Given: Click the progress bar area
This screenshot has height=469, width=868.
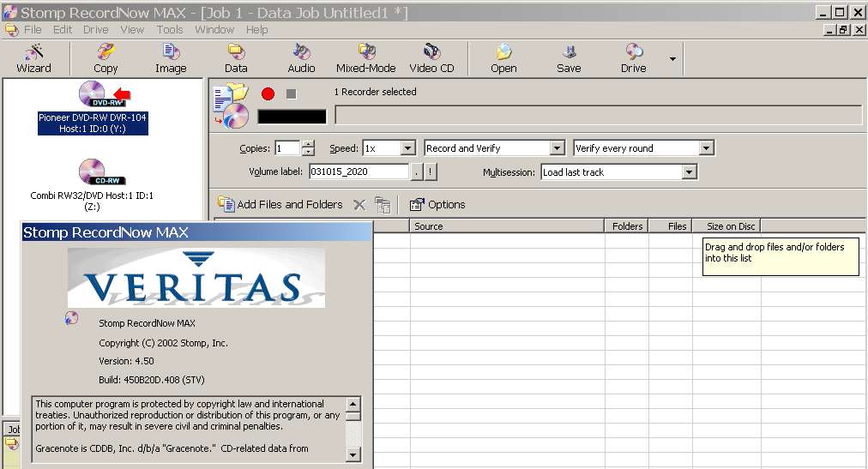Looking at the screenshot, I should point(599,116).
